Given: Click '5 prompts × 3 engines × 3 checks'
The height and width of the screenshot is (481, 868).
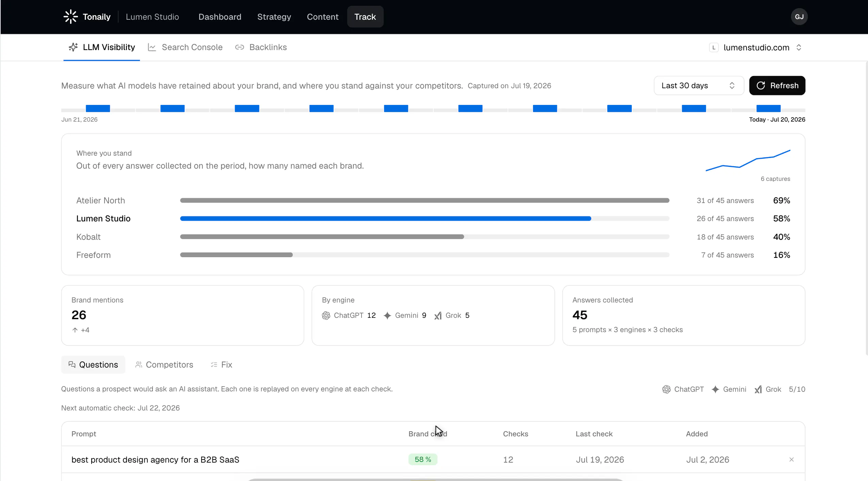Looking at the screenshot, I should (628, 330).
